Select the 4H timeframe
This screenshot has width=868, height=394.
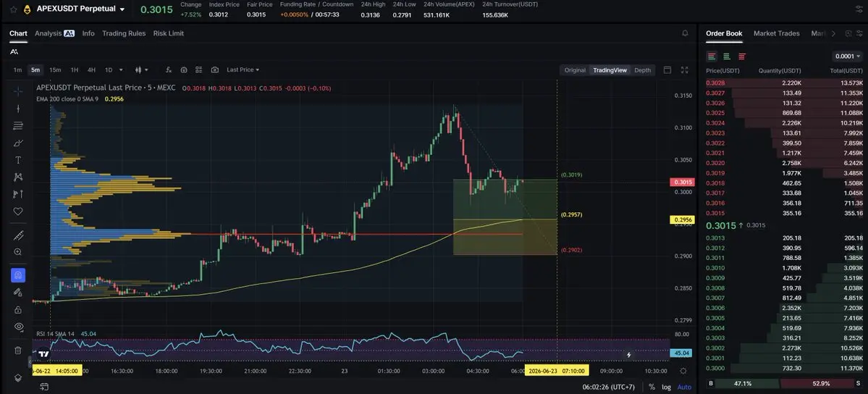coord(91,70)
